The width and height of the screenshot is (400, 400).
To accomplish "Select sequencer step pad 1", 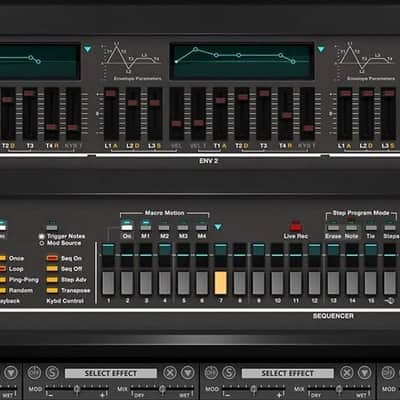I will (108, 283).
